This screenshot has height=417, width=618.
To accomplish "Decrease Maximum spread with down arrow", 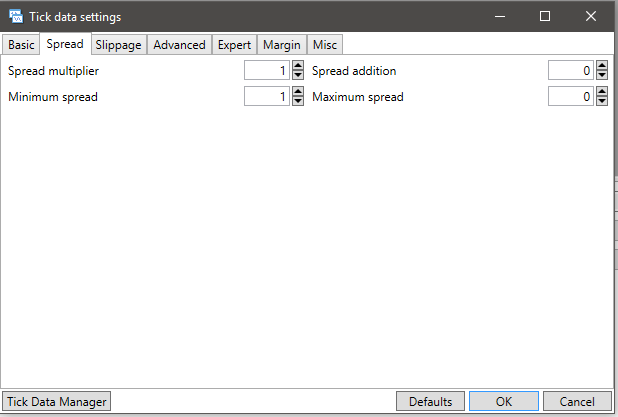I will click(602, 101).
